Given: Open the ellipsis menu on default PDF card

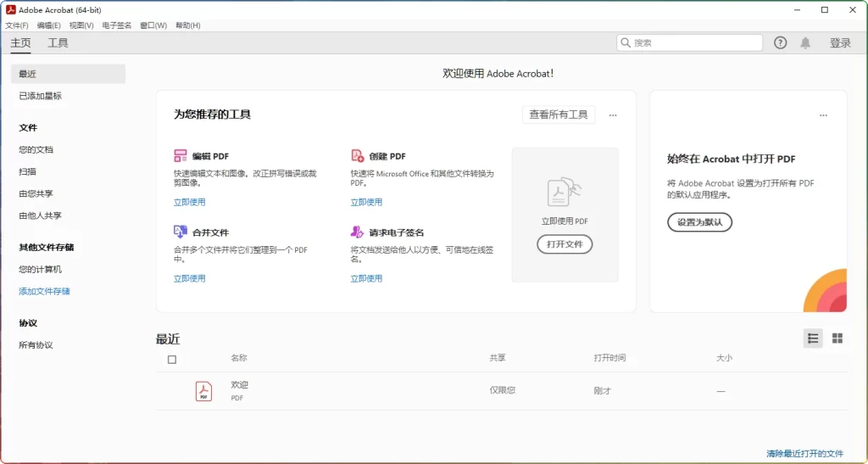Looking at the screenshot, I should tap(822, 115).
